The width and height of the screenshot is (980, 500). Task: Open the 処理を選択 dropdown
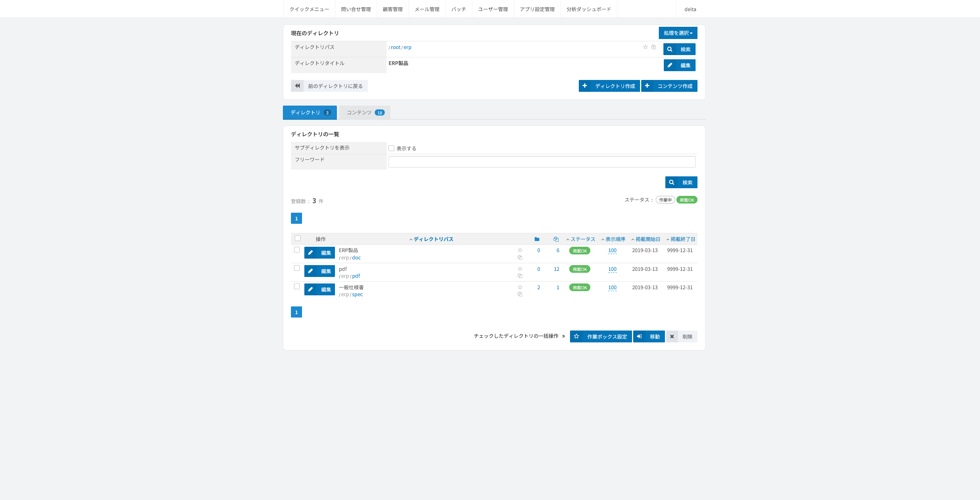pyautogui.click(x=678, y=33)
